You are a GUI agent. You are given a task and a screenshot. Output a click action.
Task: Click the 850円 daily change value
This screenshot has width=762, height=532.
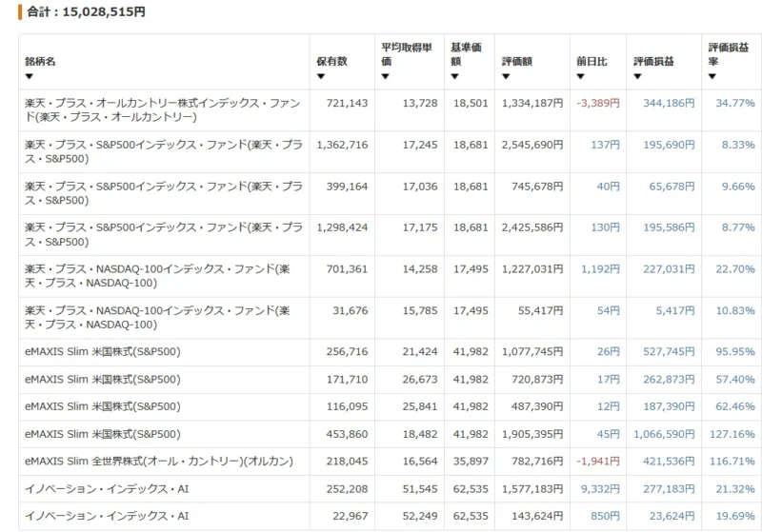coord(606,517)
